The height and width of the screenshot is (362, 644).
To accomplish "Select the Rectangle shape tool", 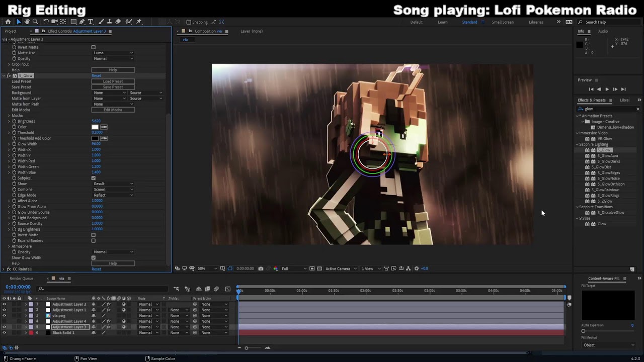I will (x=73, y=22).
